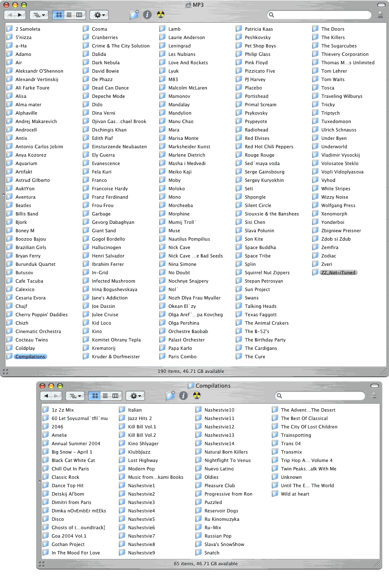Click resize grip of MP3 window
The height and width of the screenshot is (588, 389).
[x=384, y=372]
